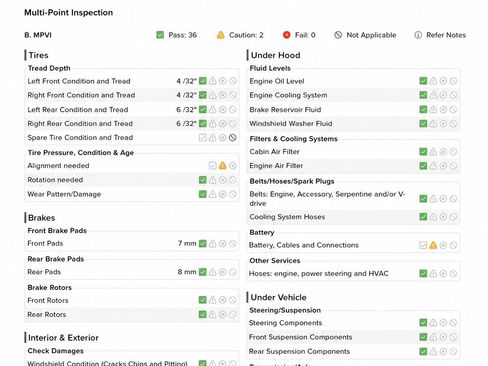Toggle pass checkbox for Rotation needed

(x=202, y=180)
